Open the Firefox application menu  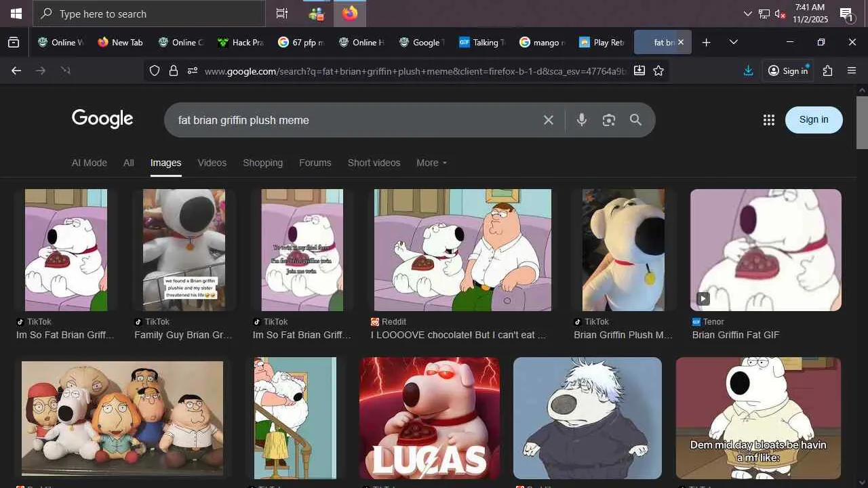point(852,70)
